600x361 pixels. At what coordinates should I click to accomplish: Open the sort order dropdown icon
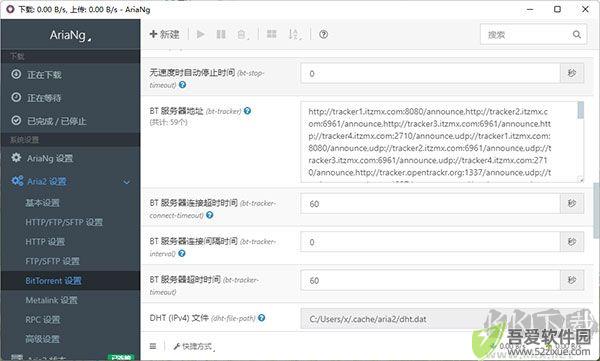click(x=294, y=35)
